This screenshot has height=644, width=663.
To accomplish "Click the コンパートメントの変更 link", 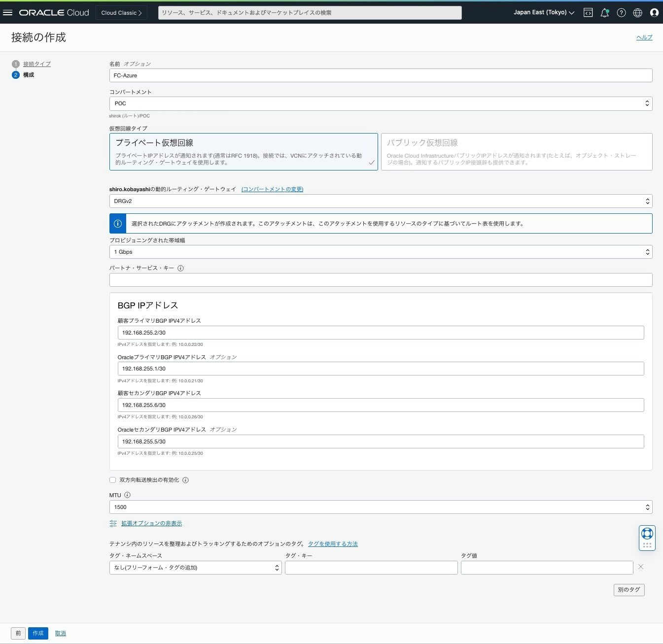I will [x=272, y=189].
